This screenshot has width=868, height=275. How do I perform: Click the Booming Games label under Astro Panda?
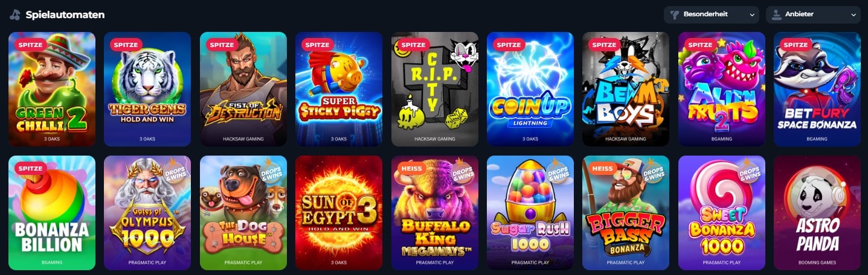coord(817,263)
